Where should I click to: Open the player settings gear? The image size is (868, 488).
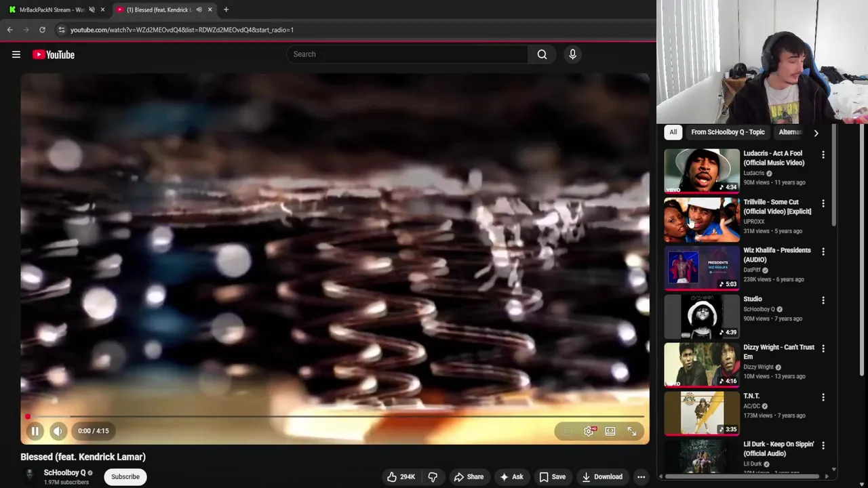point(589,431)
